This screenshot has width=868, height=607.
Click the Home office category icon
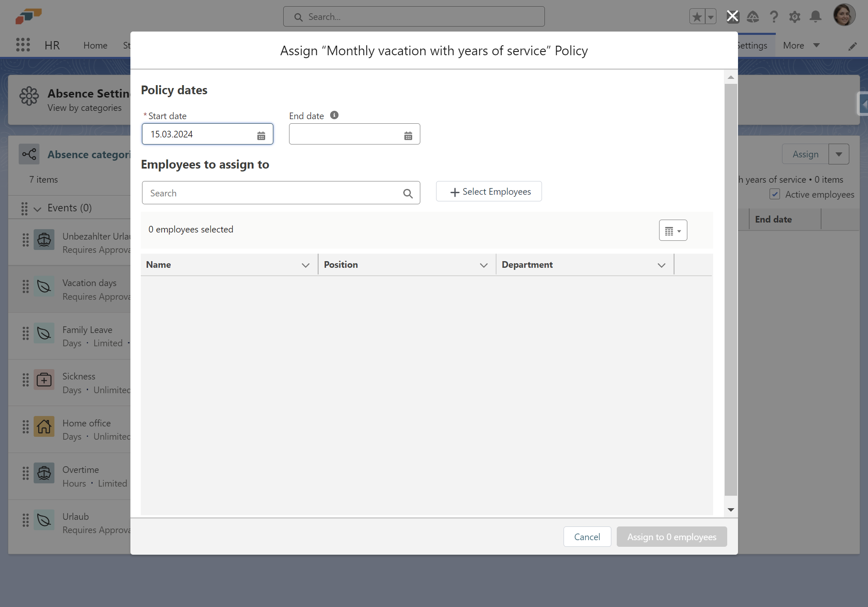44,426
